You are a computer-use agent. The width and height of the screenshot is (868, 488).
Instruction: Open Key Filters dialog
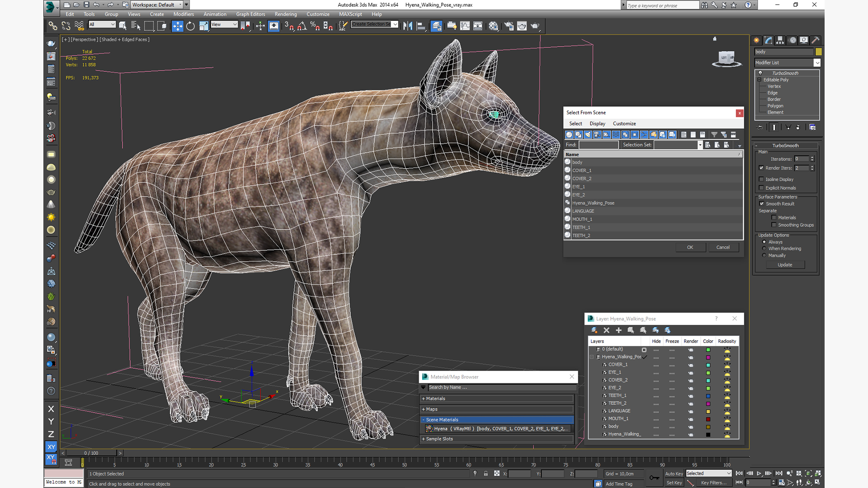click(x=713, y=483)
